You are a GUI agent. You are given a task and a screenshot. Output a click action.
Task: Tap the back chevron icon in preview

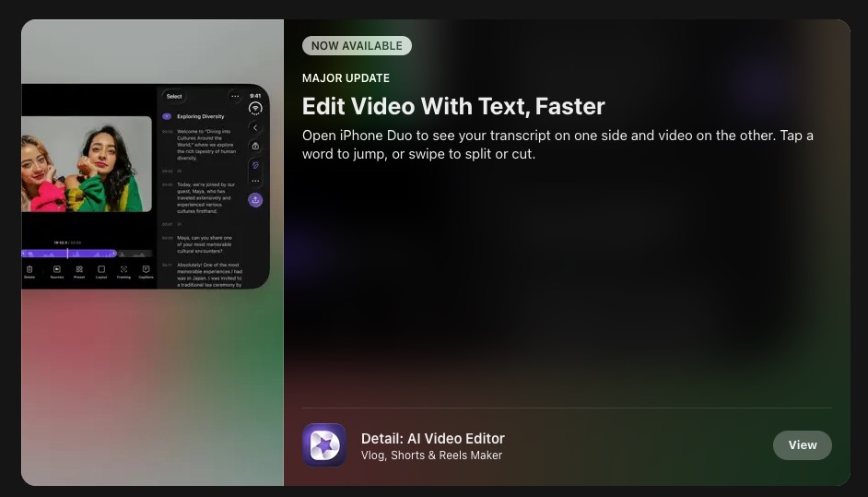(255, 128)
